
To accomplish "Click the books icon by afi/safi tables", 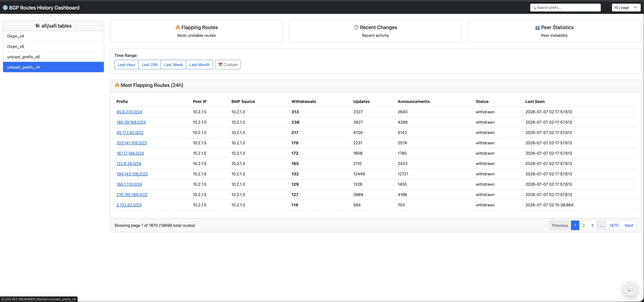I will coord(38,26).
